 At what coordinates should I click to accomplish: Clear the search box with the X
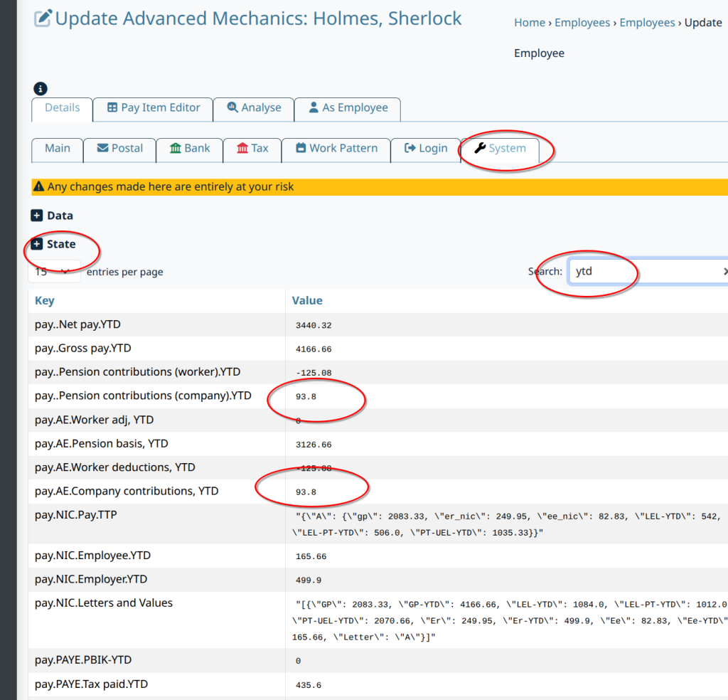724,272
